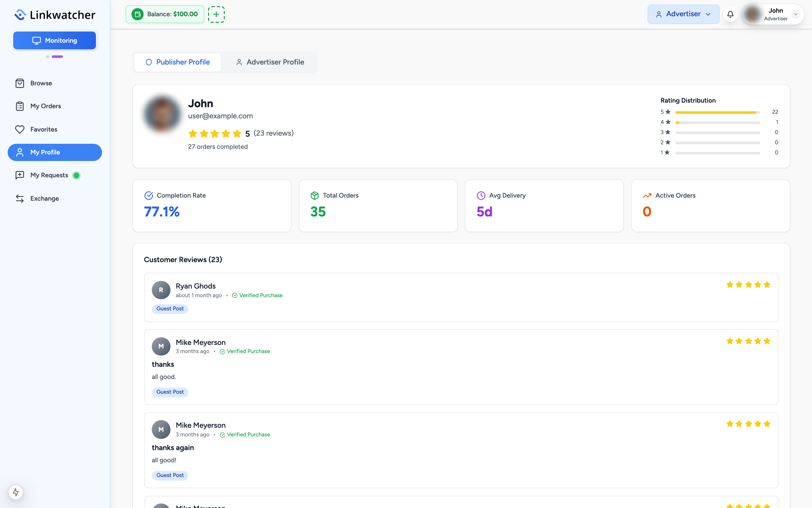Click John's avatar in the top bar
The width and height of the screenshot is (812, 508).
752,14
